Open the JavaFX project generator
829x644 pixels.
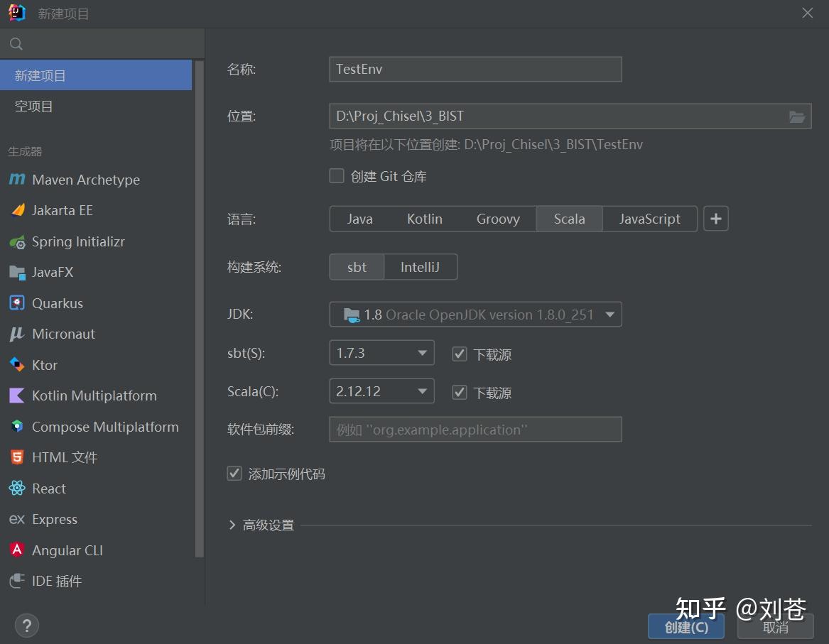(55, 272)
